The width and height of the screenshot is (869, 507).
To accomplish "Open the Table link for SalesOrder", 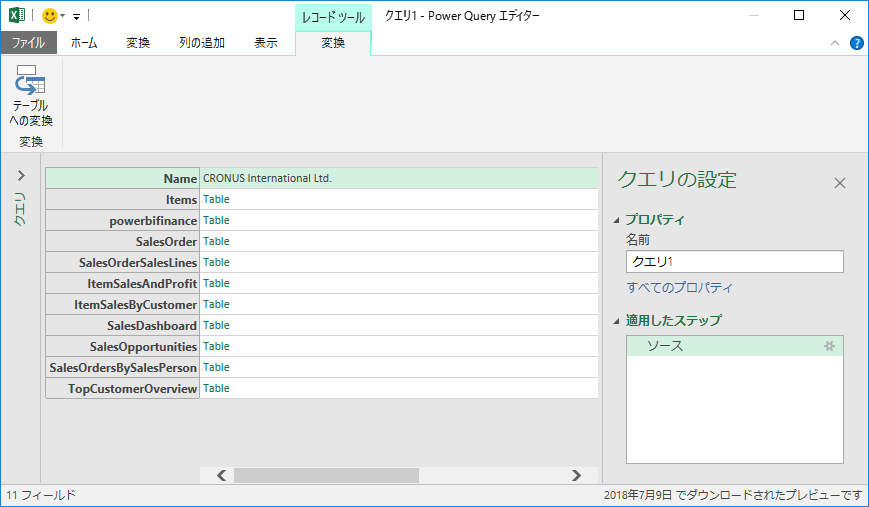I will click(x=216, y=242).
